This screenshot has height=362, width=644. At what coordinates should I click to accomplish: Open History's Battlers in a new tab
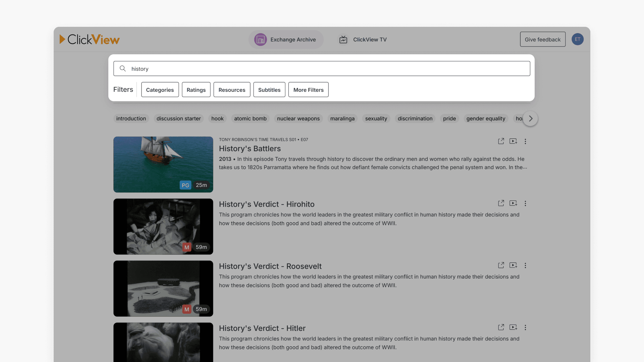(501, 141)
